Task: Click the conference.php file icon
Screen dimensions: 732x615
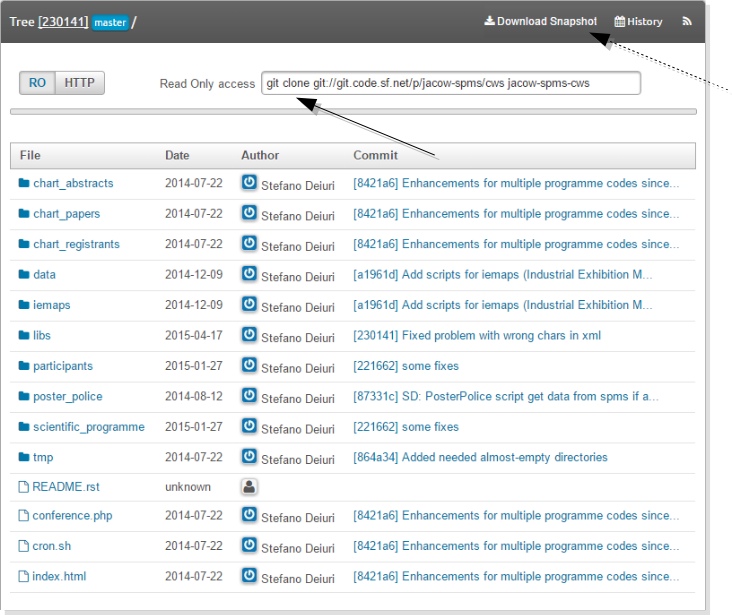Action: pyautogui.click(x=23, y=516)
